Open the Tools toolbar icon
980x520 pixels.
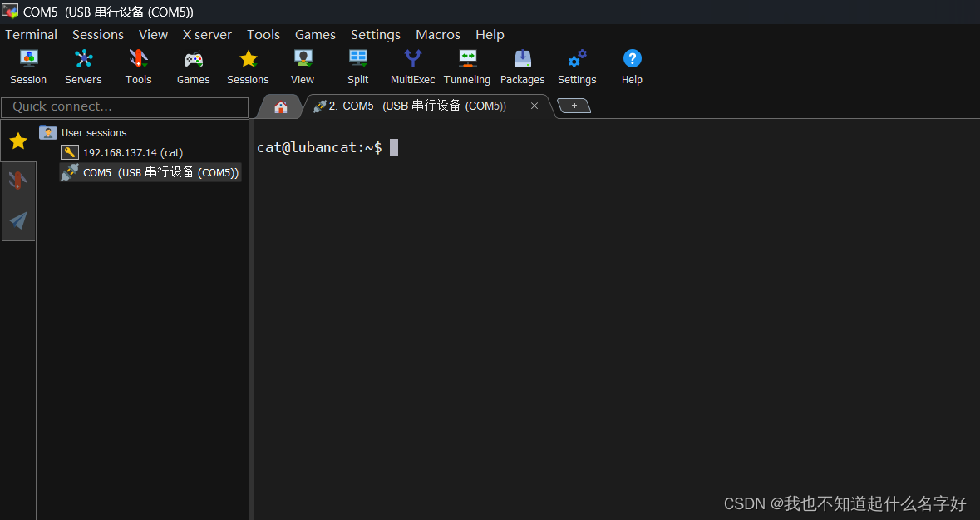(138, 67)
